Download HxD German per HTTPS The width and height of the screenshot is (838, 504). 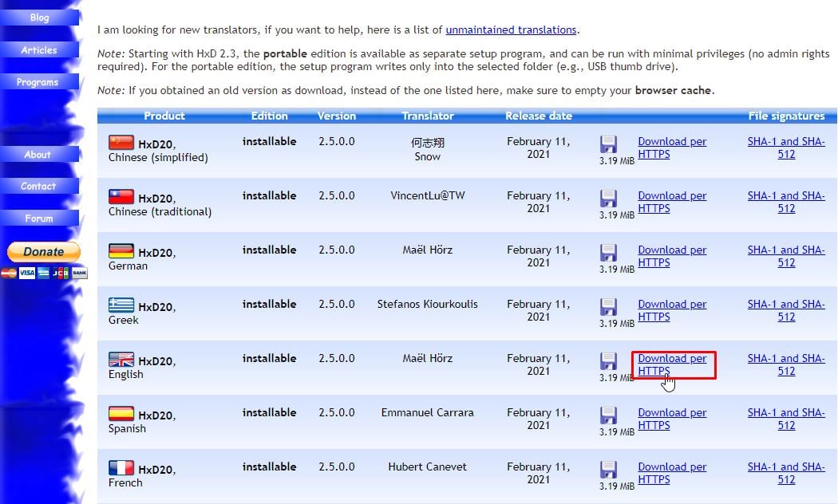(672, 256)
